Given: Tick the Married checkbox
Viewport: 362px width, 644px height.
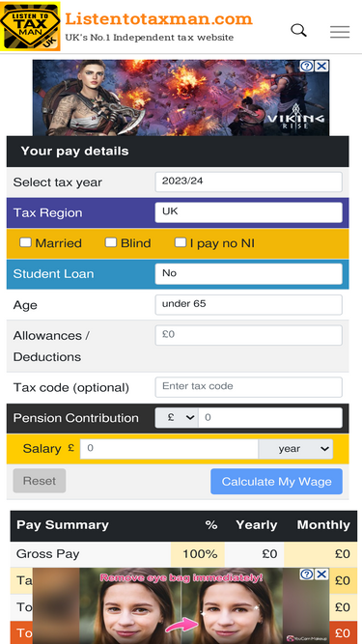Looking at the screenshot, I should [25, 242].
